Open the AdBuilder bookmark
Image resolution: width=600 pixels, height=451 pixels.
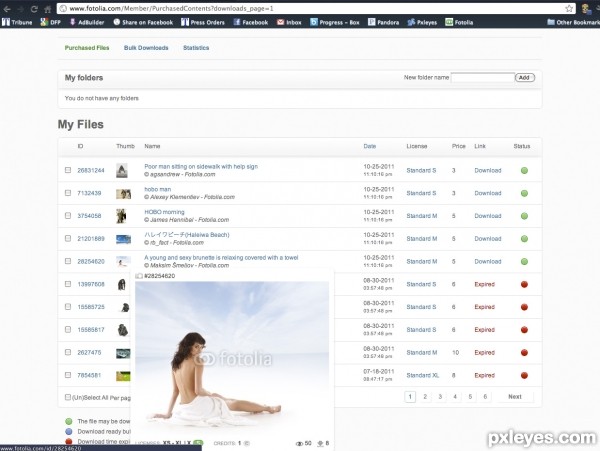coord(87,22)
